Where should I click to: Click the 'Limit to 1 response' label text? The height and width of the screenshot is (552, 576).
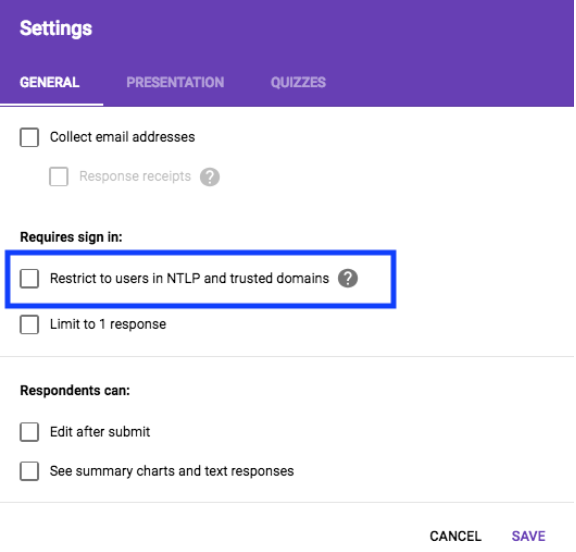point(108,324)
